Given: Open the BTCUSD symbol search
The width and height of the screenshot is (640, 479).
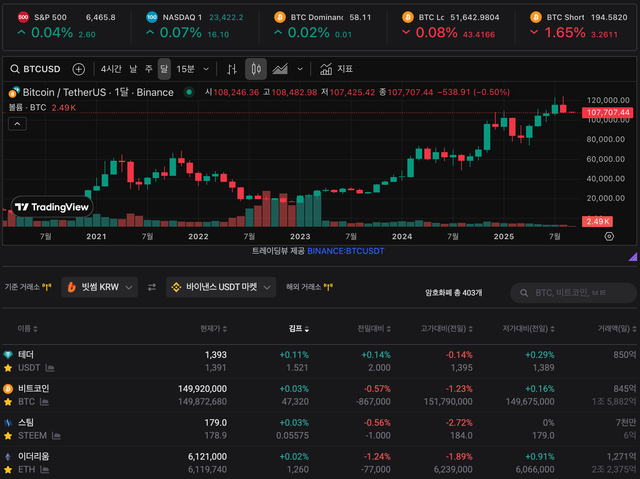Looking at the screenshot, I should [x=36, y=69].
